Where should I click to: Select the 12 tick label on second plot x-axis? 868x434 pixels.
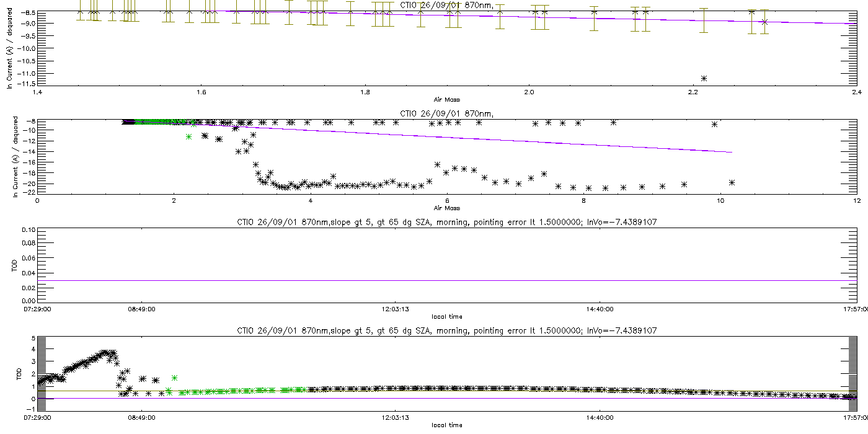click(x=856, y=201)
